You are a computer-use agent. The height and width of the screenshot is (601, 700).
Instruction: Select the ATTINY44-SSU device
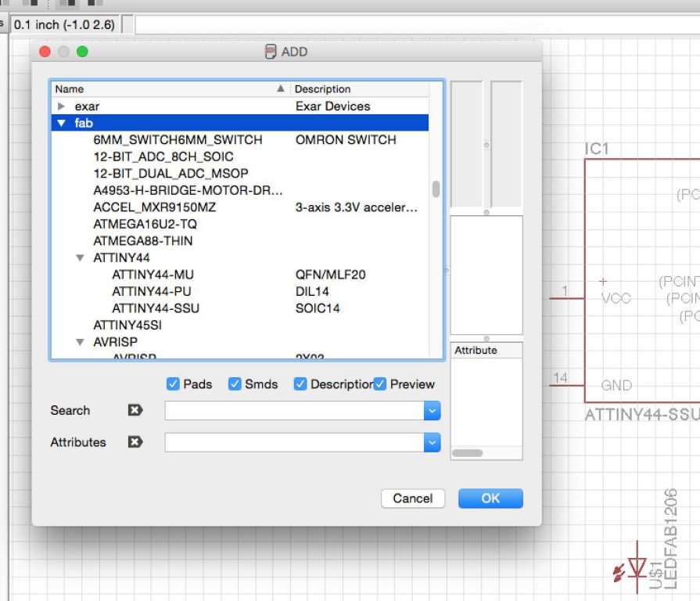[x=156, y=308]
